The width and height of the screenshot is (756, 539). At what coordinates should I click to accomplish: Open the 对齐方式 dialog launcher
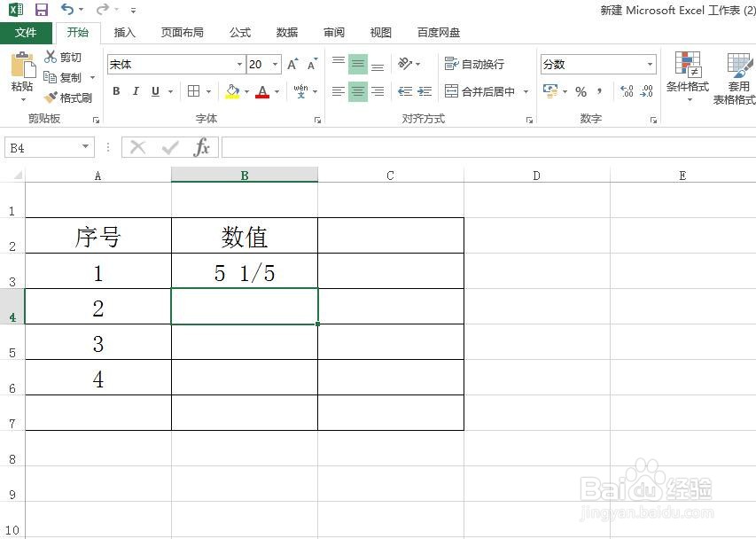tap(529, 120)
